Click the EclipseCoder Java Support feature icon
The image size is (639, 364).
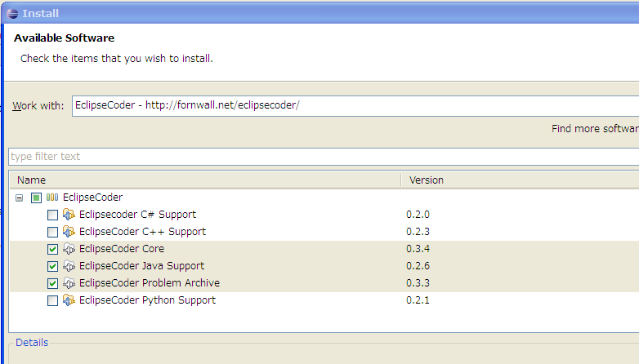point(69,266)
